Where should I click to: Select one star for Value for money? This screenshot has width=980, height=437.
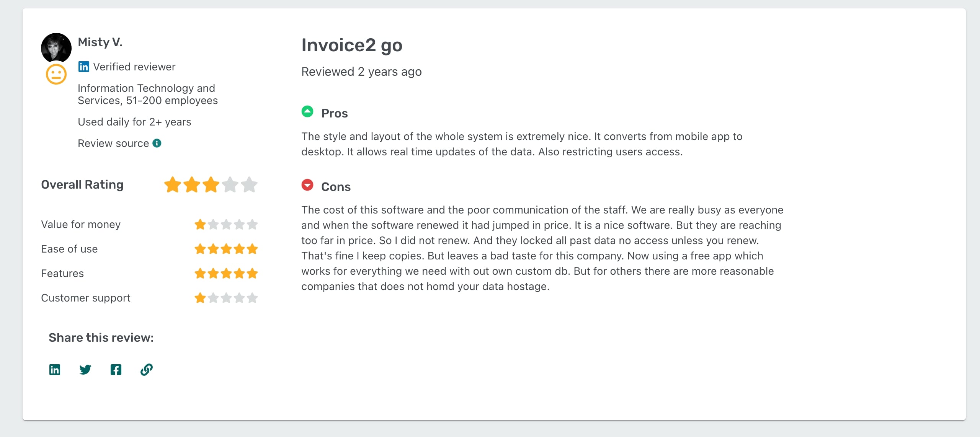point(200,225)
